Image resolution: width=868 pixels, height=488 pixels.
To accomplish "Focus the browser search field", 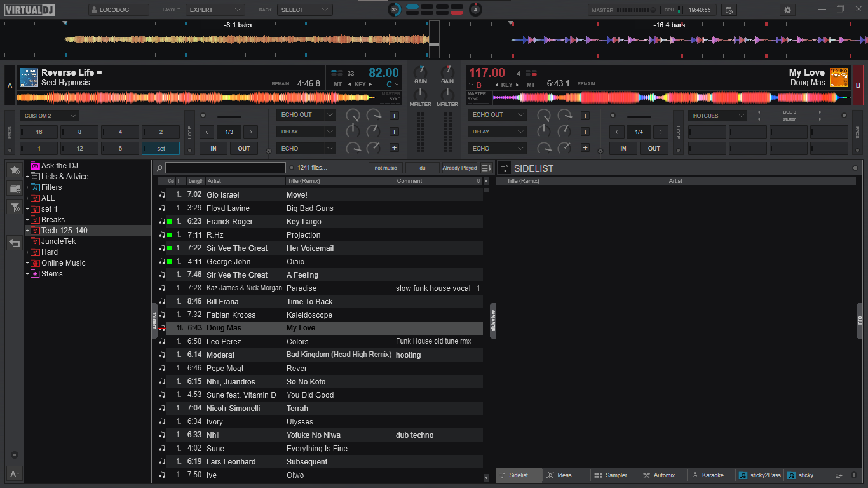I will (225, 168).
